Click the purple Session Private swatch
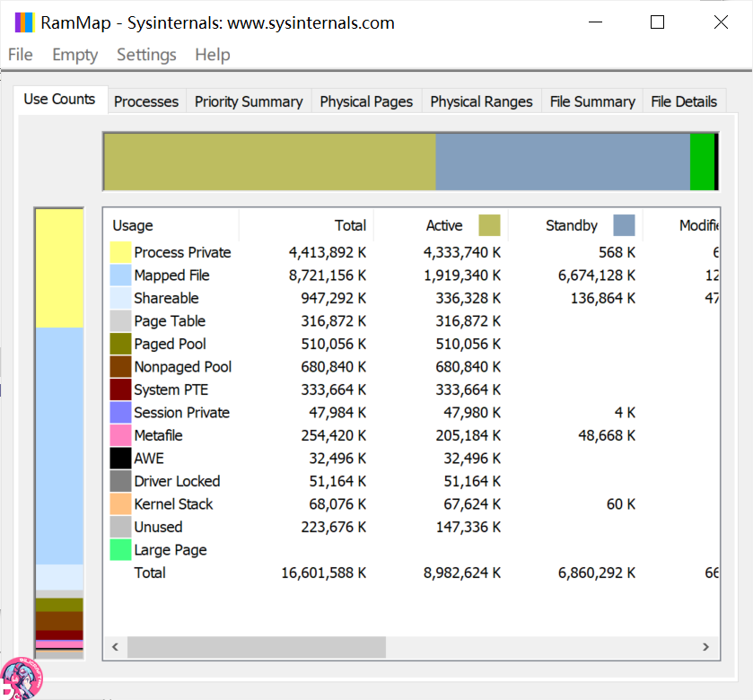The height and width of the screenshot is (700, 753). click(x=120, y=413)
